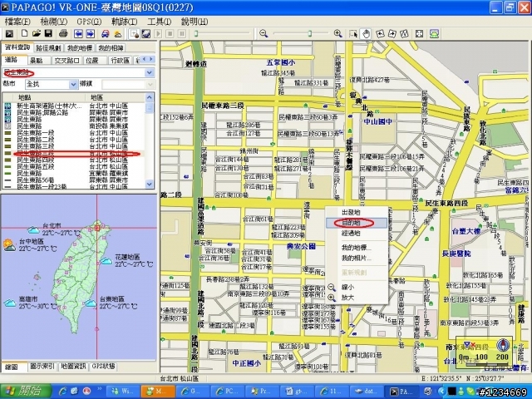Viewport: 532px width, 399px height.
Task: Switch to the 我的地標 tab
Action: pos(80,48)
